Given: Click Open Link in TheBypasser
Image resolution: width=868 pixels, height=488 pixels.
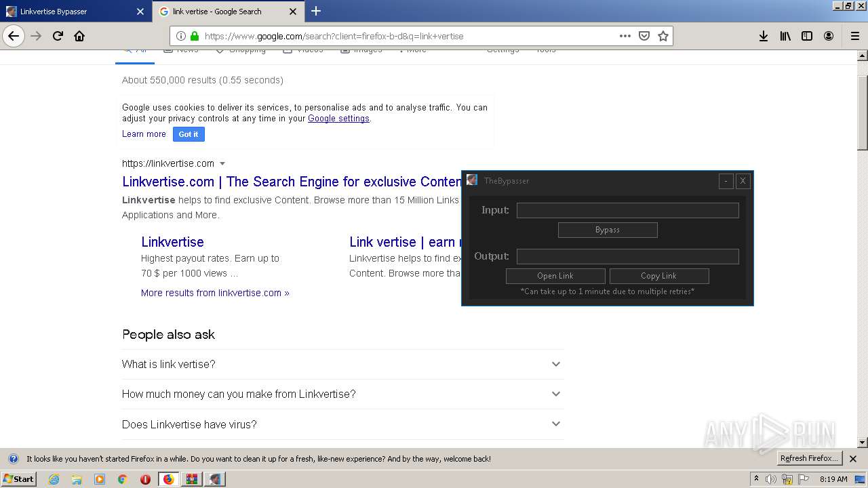Looking at the screenshot, I should pyautogui.click(x=555, y=276).
